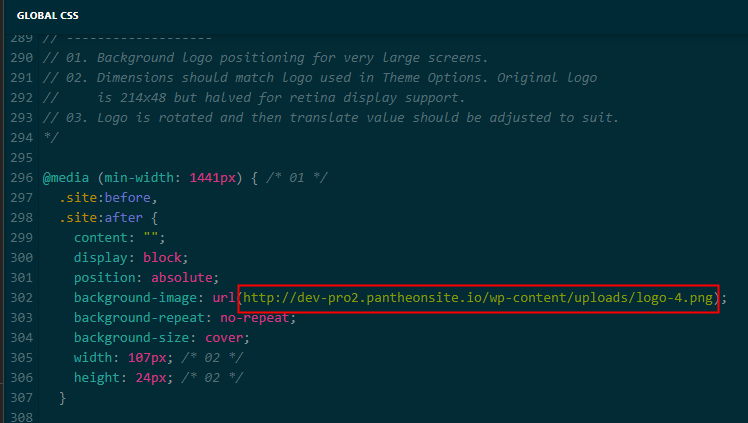Click the comment about retina display support
The height and width of the screenshot is (423, 748).
click(x=253, y=98)
